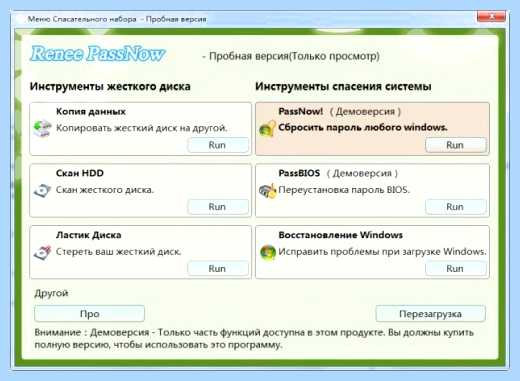Open the Про about button
This screenshot has height=381, width=520.
click(89, 314)
